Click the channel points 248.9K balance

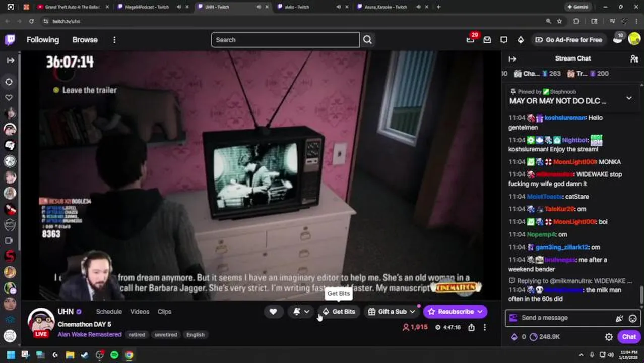click(x=545, y=337)
